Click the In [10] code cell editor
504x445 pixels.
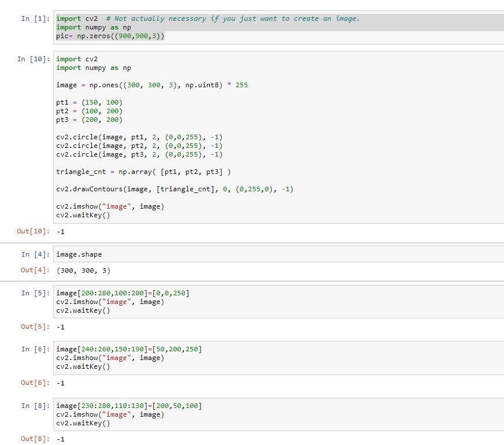(x=279, y=137)
